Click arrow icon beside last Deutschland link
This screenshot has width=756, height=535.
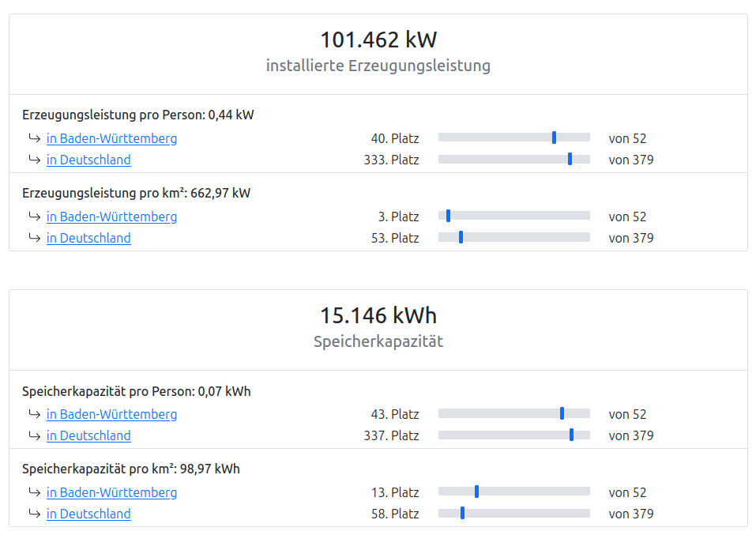coord(34,514)
